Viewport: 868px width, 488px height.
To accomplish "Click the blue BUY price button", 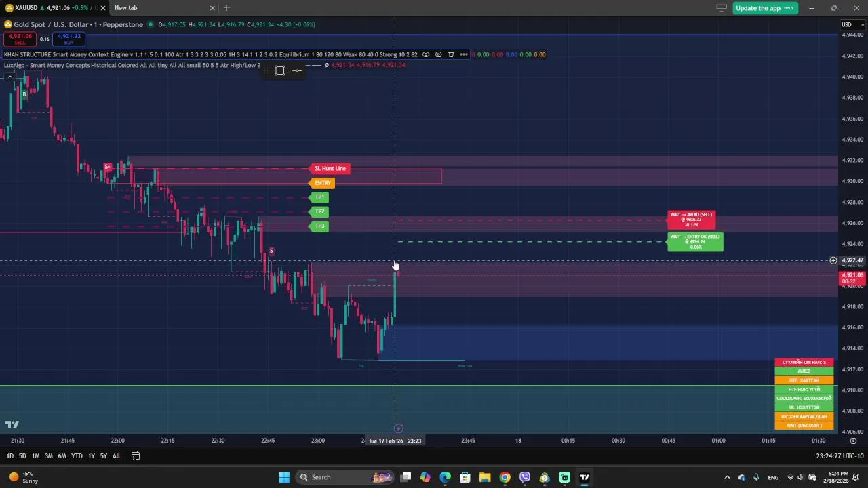I will point(69,39).
